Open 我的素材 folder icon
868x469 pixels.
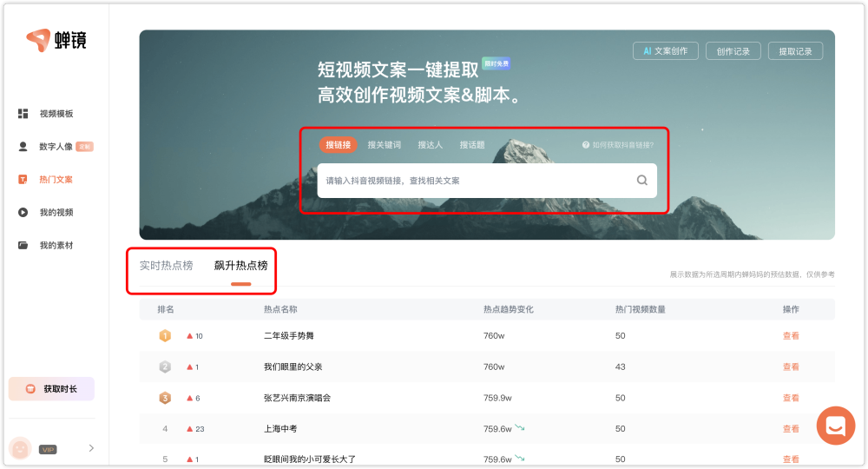coord(23,246)
